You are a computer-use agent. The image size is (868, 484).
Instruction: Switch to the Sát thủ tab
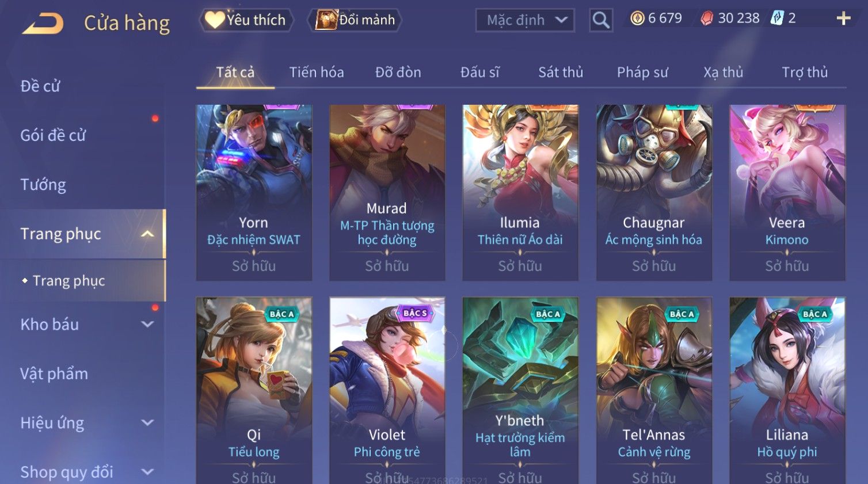(x=561, y=73)
